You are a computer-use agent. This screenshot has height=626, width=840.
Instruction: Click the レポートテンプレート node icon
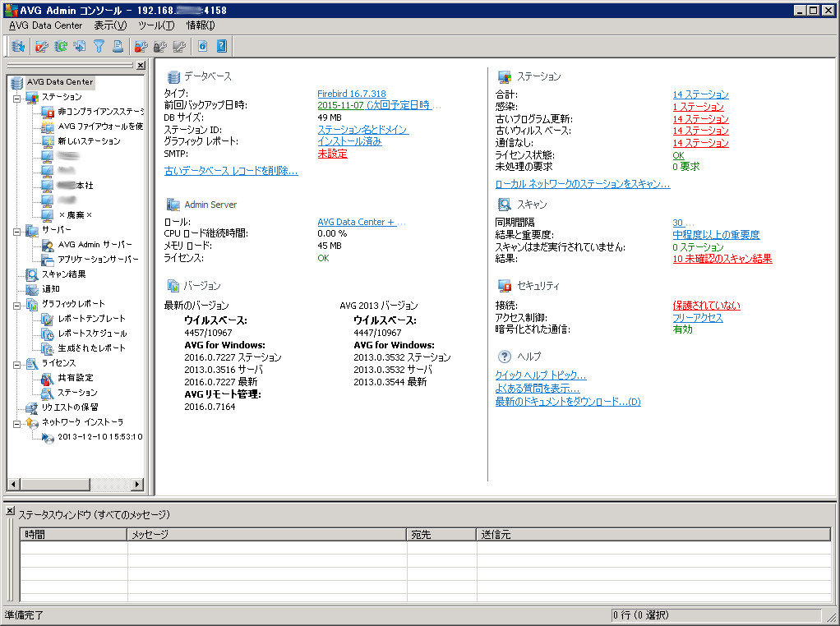[x=48, y=319]
